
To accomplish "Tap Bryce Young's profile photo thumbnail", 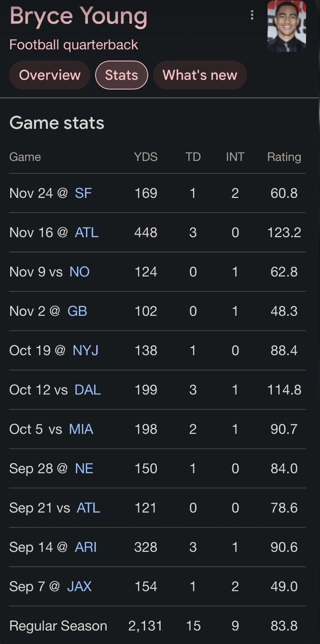I will tap(286, 26).
